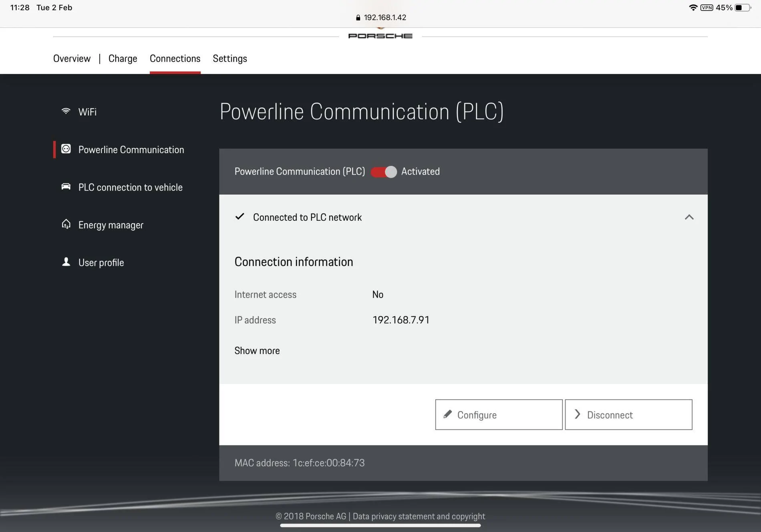
Task: Tap the 11:28 clock in status bar
Action: pos(20,8)
